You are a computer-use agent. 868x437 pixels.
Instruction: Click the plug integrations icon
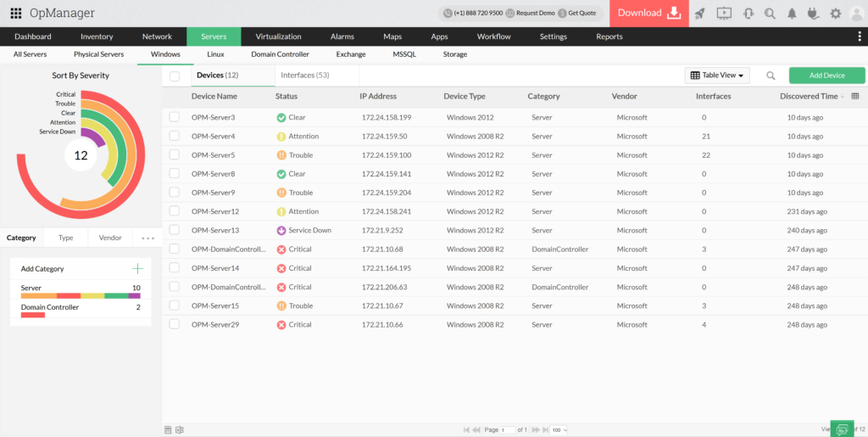pos(814,14)
